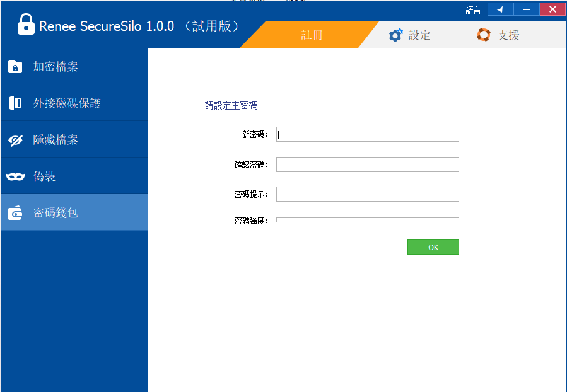Confirm with the green OK button

pos(433,247)
